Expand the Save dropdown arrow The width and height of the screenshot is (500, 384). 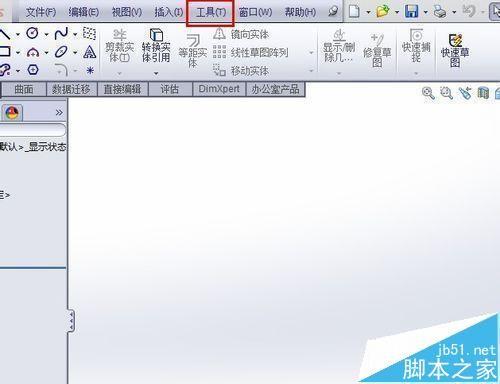[x=425, y=13]
